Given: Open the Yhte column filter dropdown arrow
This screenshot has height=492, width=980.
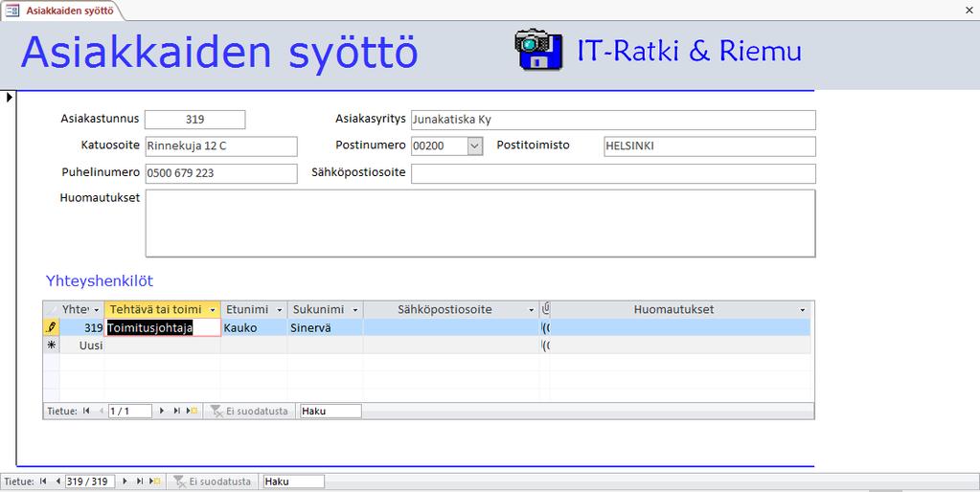Looking at the screenshot, I should click(x=97, y=310).
